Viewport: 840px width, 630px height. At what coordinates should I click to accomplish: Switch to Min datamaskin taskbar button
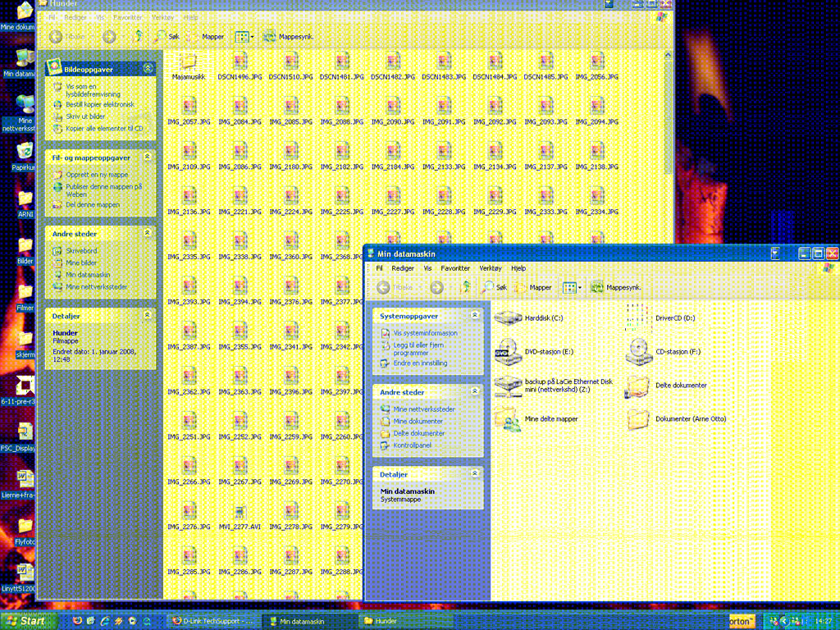click(311, 622)
